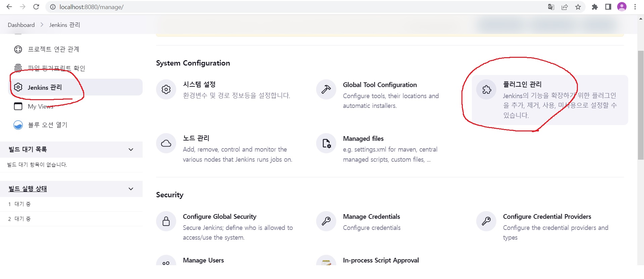Click the 빌드 대기 목록 panel title

tap(28, 149)
